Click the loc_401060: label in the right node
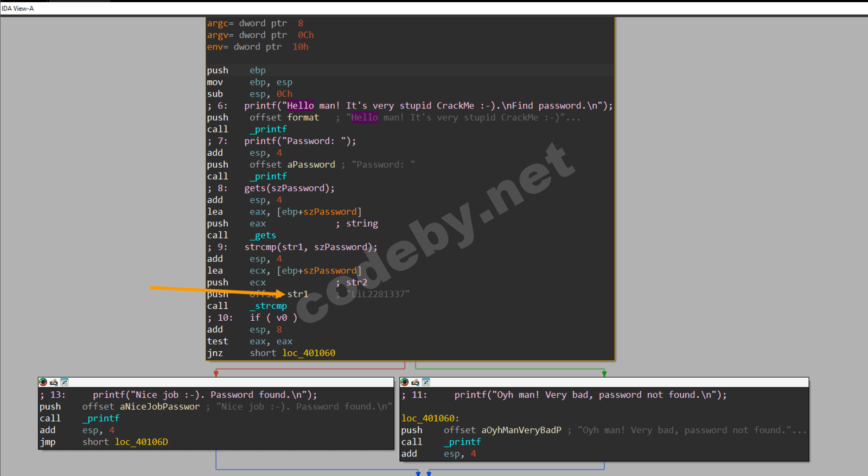 coord(430,418)
